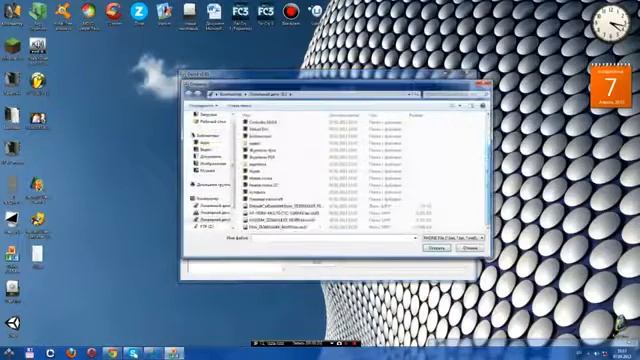This screenshot has width=640, height=360.
Task: Click the change view icon in dialog toolbar
Action: (x=453, y=106)
